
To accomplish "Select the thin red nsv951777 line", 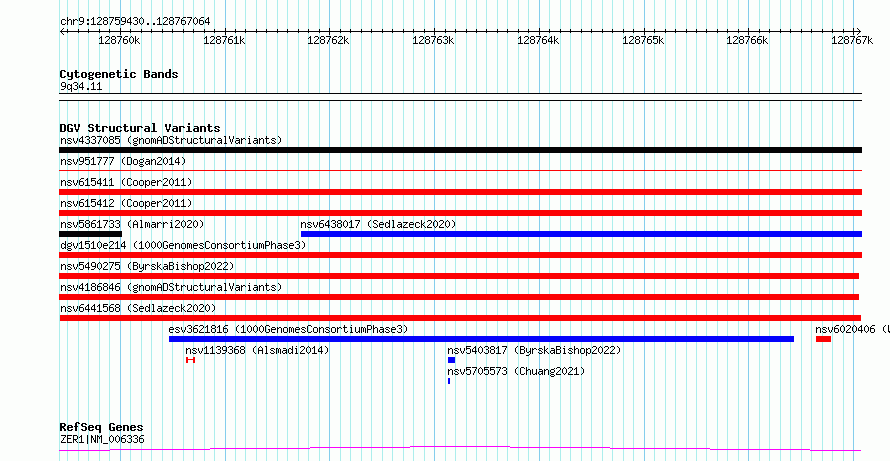I will pyautogui.click(x=460, y=170).
